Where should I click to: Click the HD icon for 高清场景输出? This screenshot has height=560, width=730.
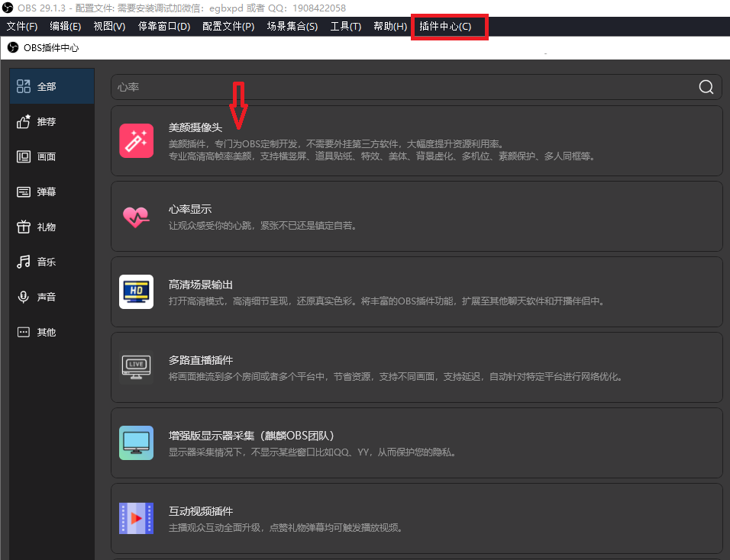pos(136,291)
